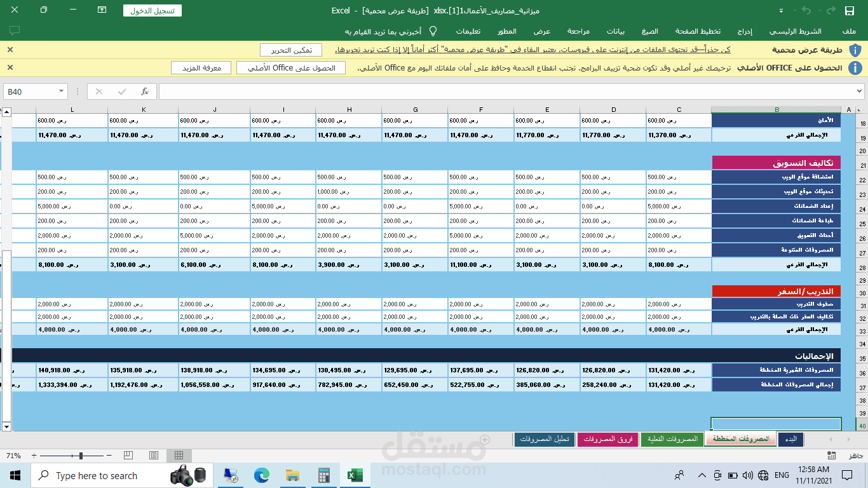Open the تعليمات (Help) tab
Screen dimensions: 868x488
tap(469, 31)
